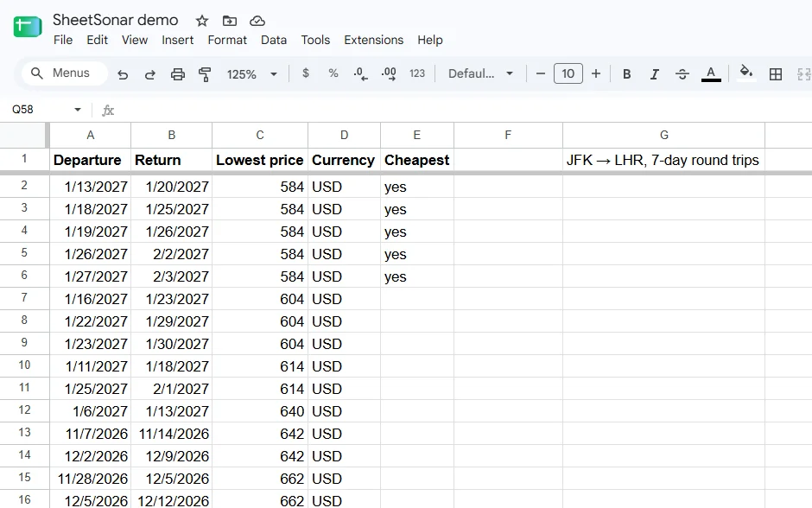Select row 12 header
812x508 pixels.
24,410
